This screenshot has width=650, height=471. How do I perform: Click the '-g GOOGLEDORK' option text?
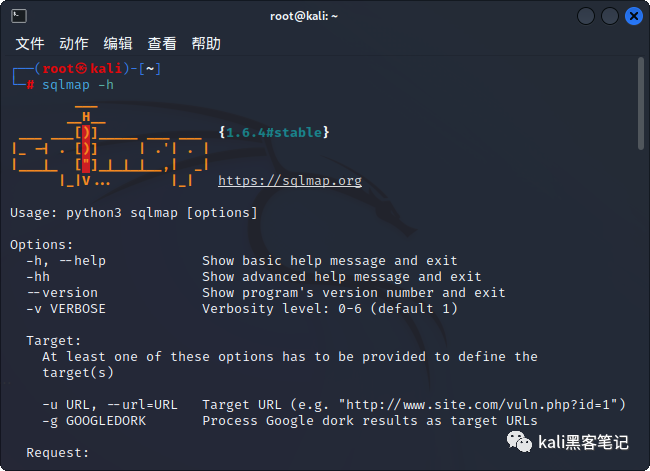coord(94,421)
